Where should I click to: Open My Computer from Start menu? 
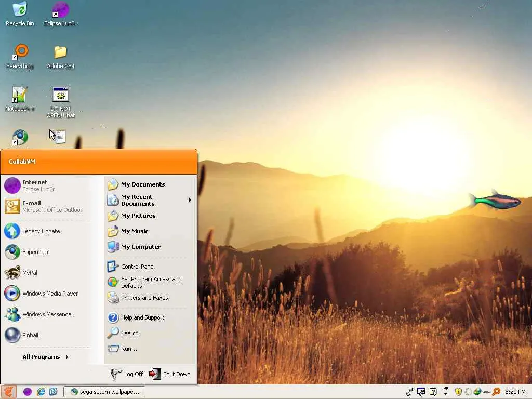click(x=150, y=247)
